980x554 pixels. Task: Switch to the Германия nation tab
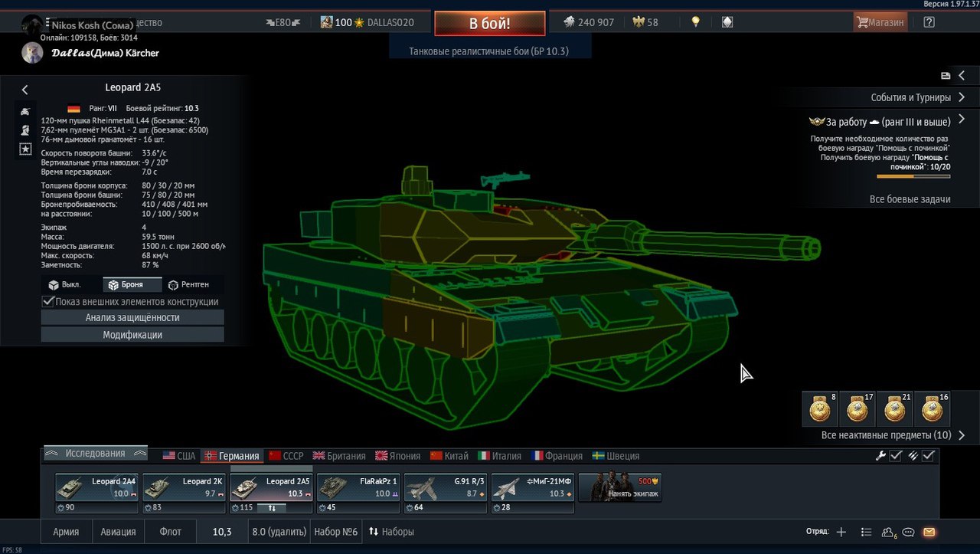232,456
